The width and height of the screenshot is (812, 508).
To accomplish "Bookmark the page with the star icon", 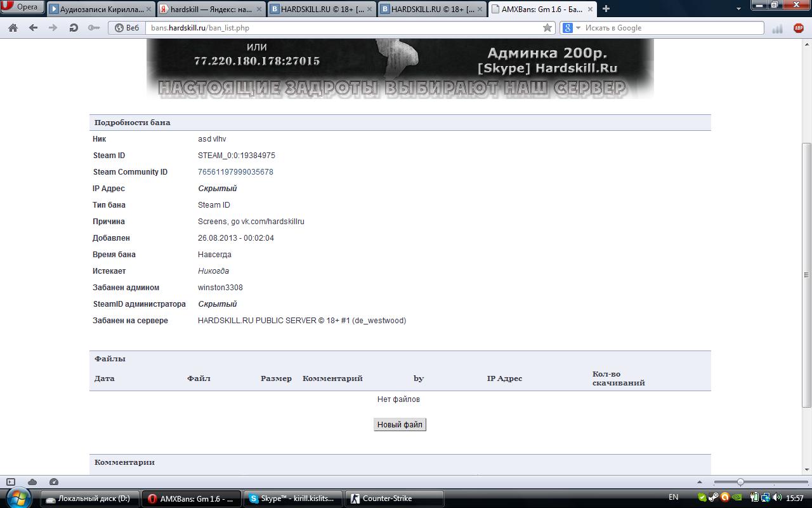I will (547, 28).
